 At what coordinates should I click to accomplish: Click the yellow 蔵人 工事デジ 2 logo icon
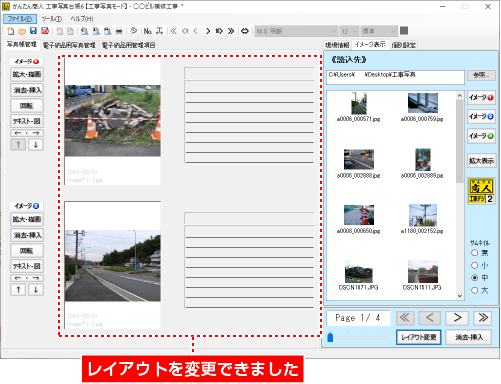click(481, 191)
